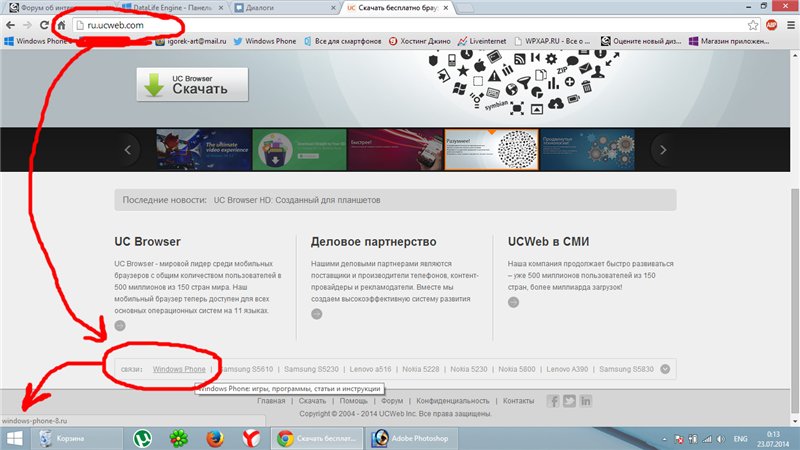Image resolution: width=800 pixels, height=450 pixels.
Task: Open the Lenovo A390 link
Action: click(567, 369)
